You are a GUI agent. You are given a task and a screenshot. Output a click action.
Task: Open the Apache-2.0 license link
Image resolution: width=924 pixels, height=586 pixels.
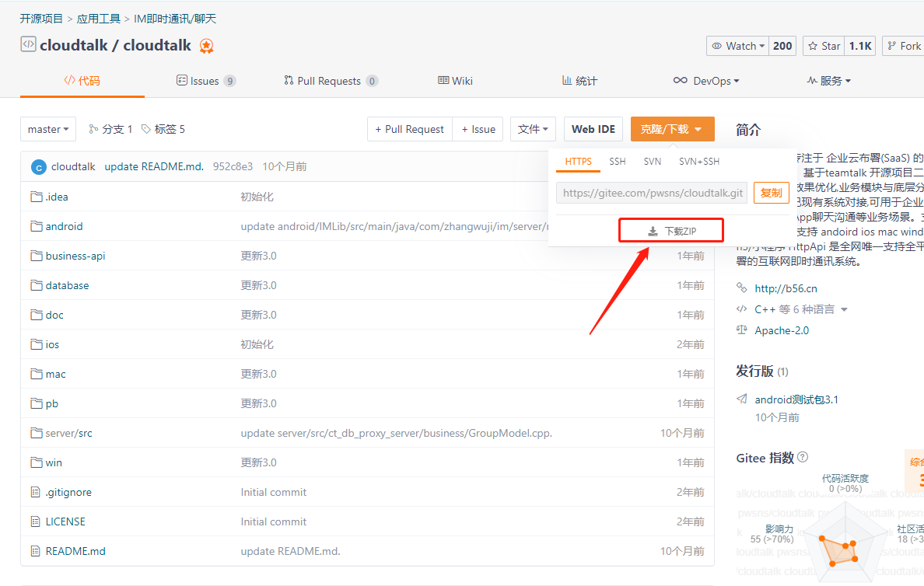coord(782,330)
